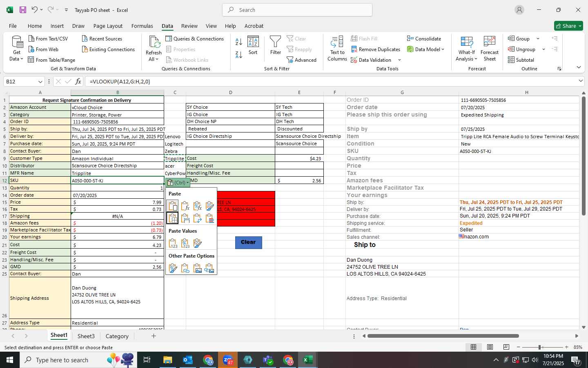Choose the Paste Values icon
This screenshot has height=368, width=588.
pyautogui.click(x=173, y=243)
